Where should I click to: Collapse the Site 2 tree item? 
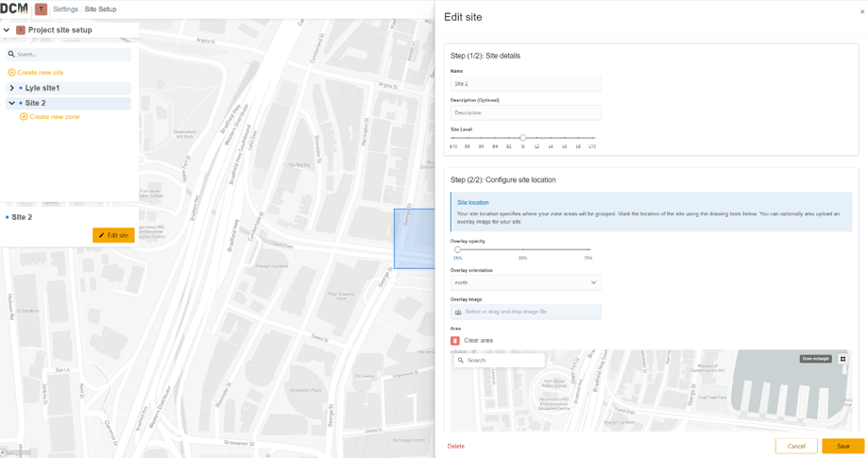11,103
